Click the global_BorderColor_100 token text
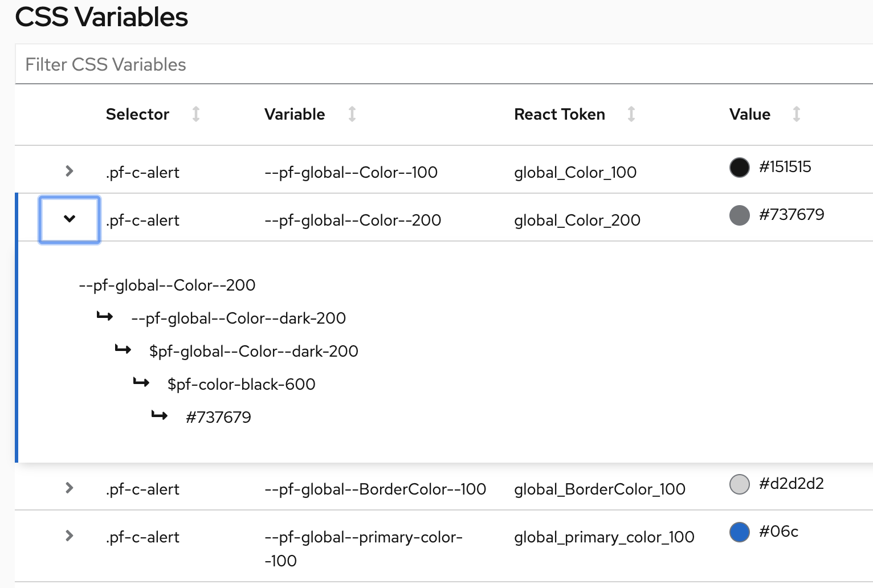 pyautogui.click(x=599, y=489)
